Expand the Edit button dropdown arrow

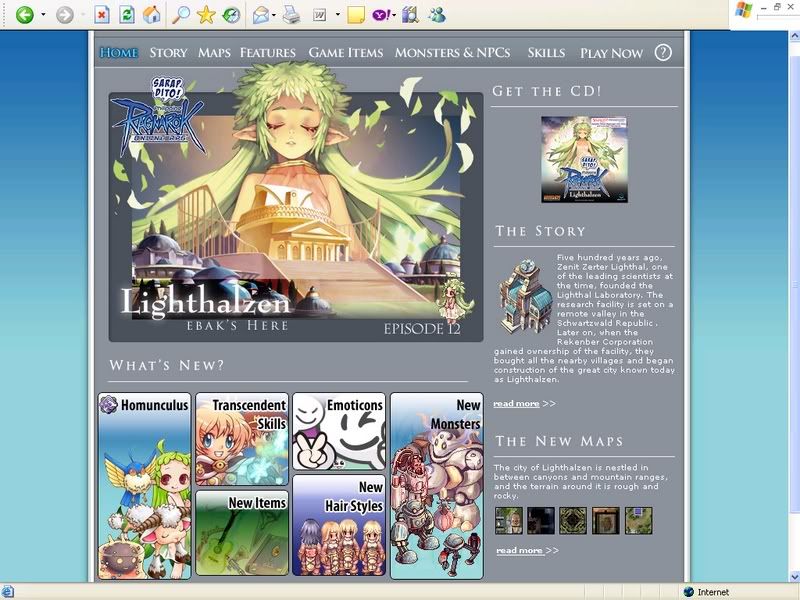point(337,15)
